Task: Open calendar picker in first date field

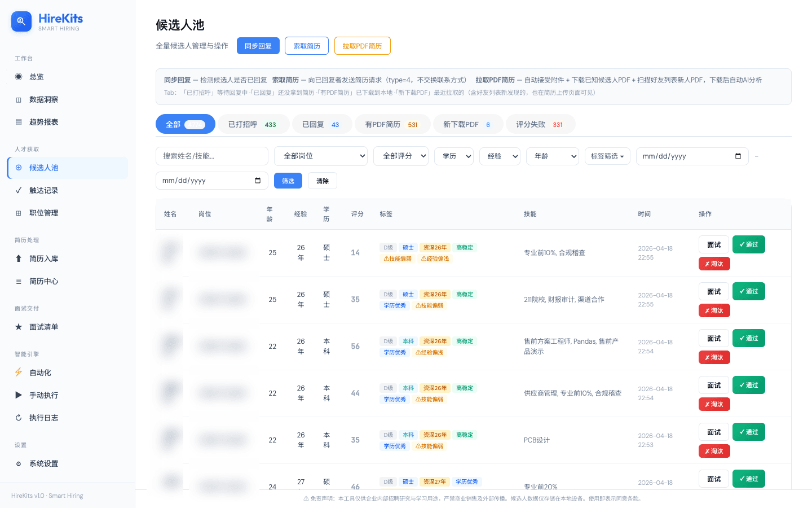Action: click(x=738, y=156)
